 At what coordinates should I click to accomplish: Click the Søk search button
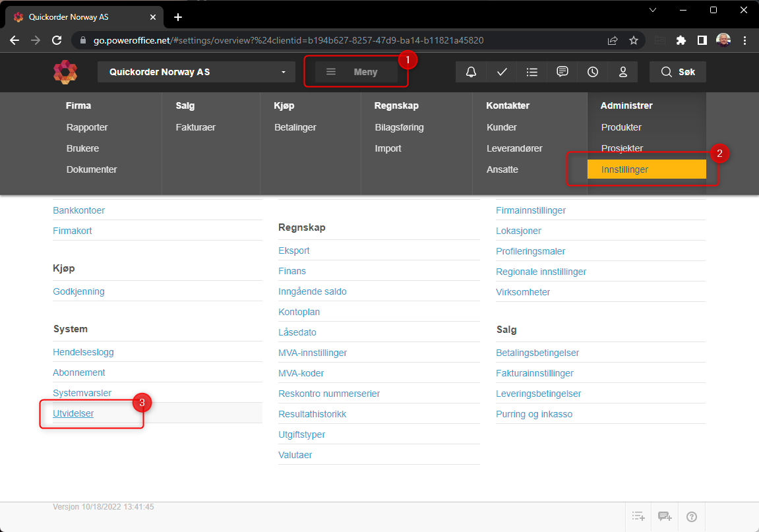coord(678,72)
